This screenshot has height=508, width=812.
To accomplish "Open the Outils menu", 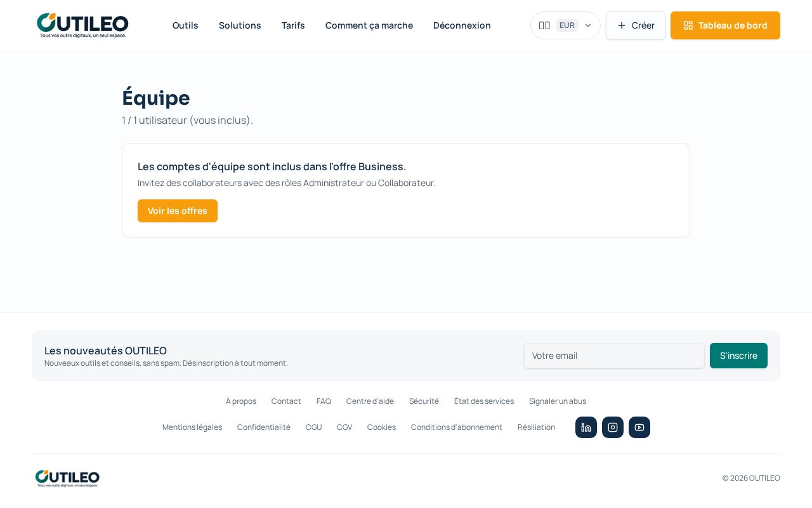I will pyautogui.click(x=185, y=25).
